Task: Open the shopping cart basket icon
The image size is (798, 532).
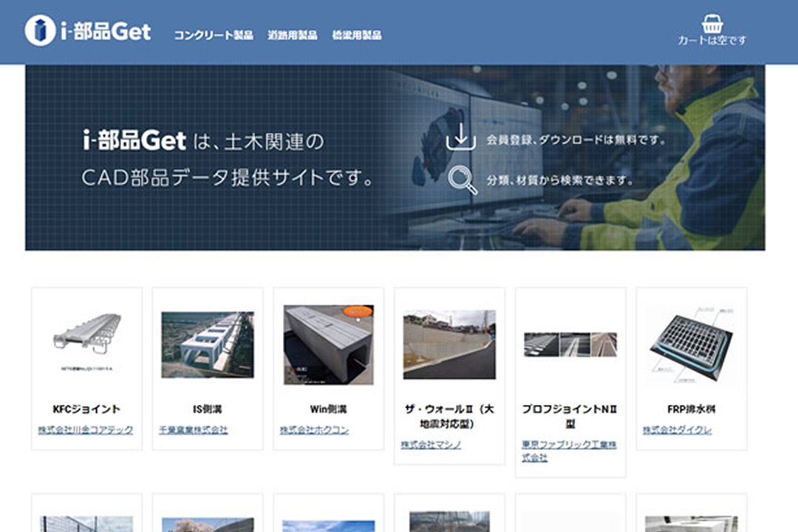Action: pos(712,24)
